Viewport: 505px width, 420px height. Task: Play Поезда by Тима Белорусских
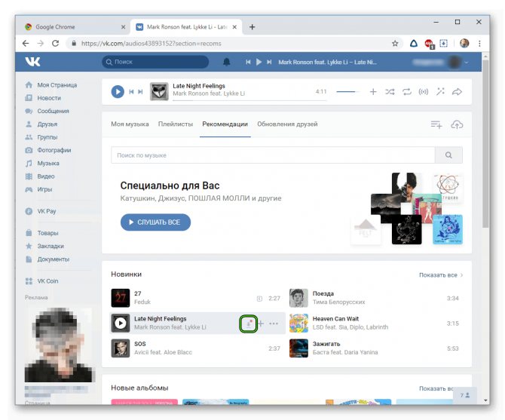(298, 298)
